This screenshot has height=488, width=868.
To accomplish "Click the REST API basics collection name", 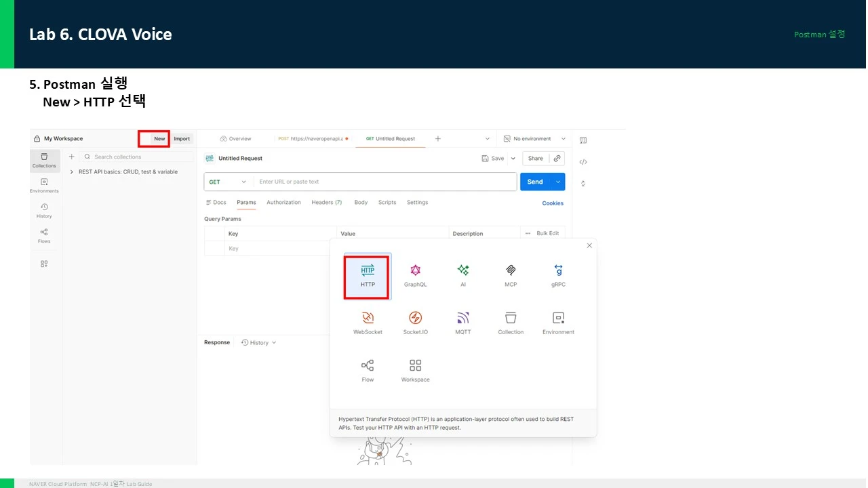I will click(x=128, y=172).
